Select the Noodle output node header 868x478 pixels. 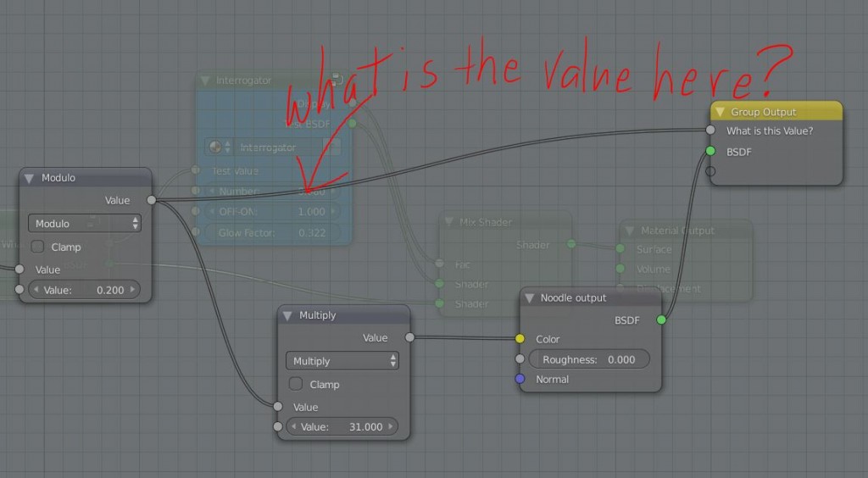(x=591, y=297)
